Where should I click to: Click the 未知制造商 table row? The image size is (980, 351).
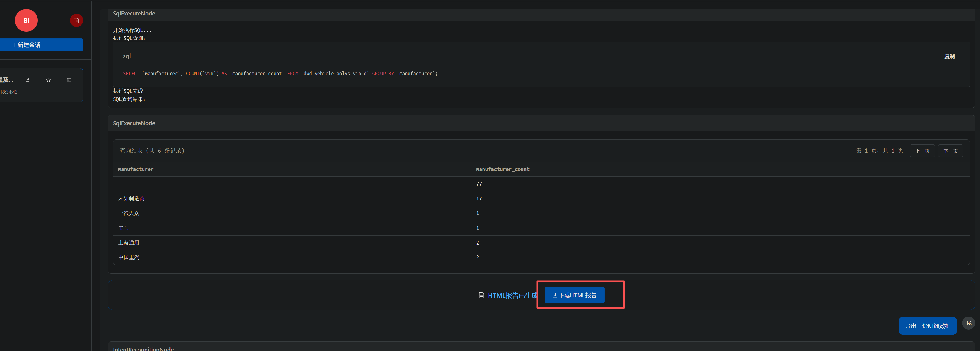(131, 198)
